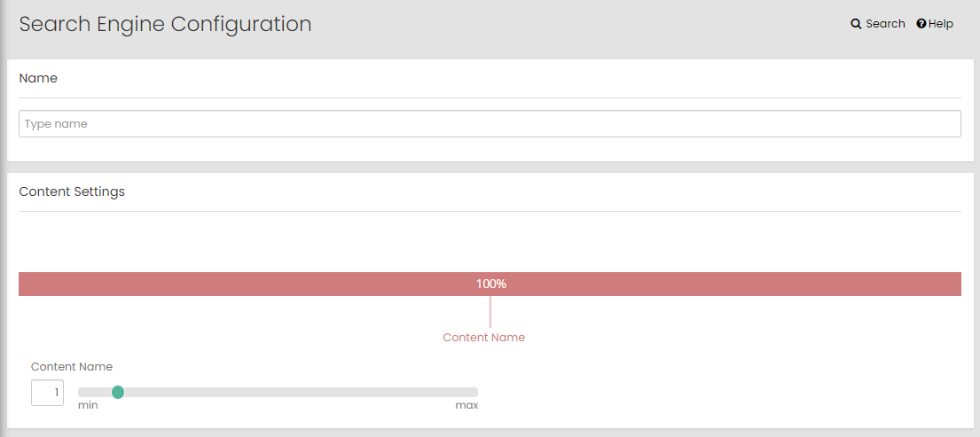Image resolution: width=980 pixels, height=437 pixels.
Task: Click the Name section heading
Action: coord(38,78)
